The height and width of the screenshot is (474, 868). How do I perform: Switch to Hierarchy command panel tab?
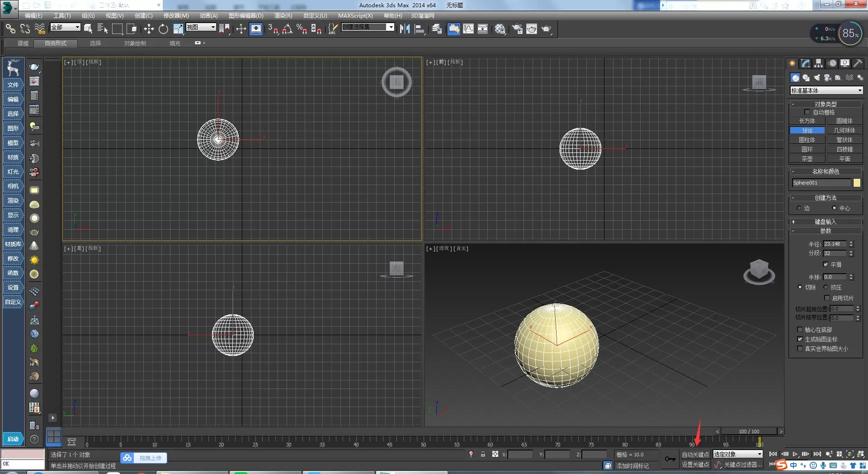pyautogui.click(x=819, y=63)
